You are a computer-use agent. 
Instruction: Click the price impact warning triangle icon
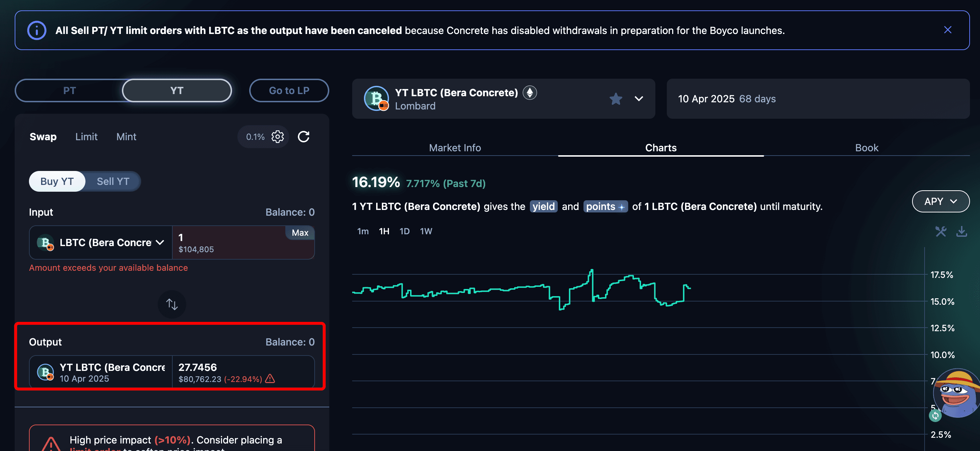pos(270,379)
